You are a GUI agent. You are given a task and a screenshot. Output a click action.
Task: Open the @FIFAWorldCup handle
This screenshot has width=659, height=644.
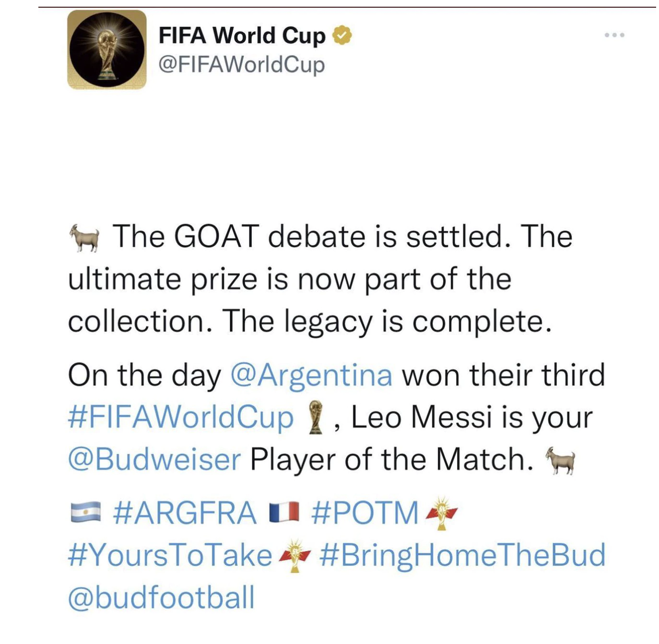[x=241, y=65]
